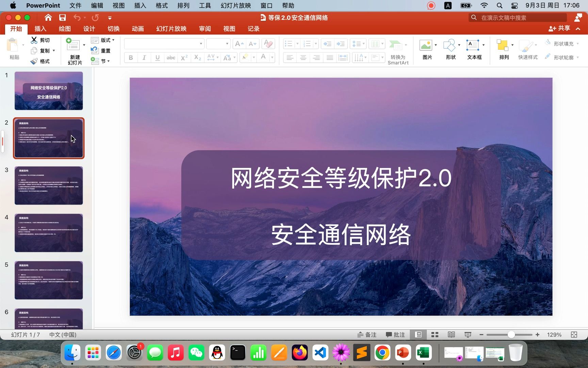
Task: Open the font name combo box
Action: pos(164,44)
